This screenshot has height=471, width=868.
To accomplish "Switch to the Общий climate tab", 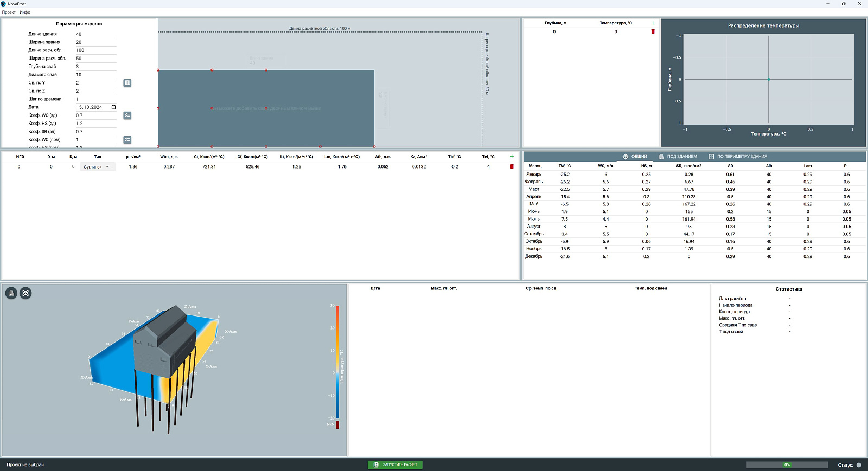I will [x=635, y=157].
